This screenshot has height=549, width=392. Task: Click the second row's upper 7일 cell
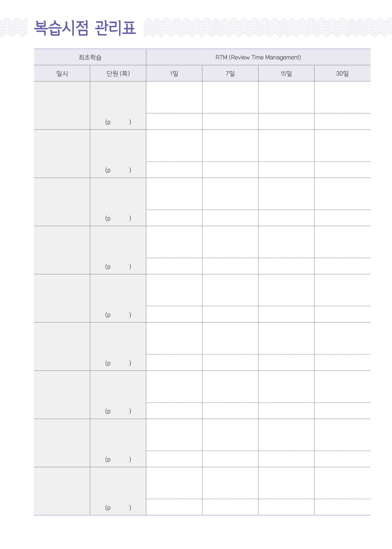point(230,146)
